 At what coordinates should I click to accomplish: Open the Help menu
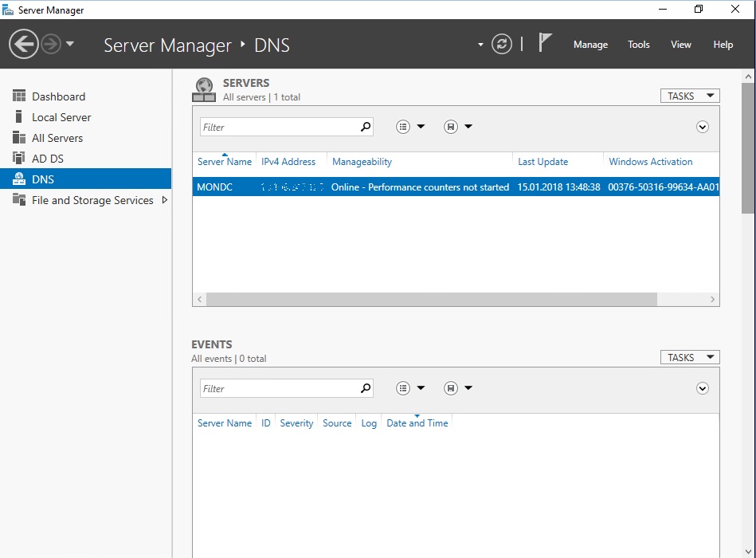tap(723, 45)
